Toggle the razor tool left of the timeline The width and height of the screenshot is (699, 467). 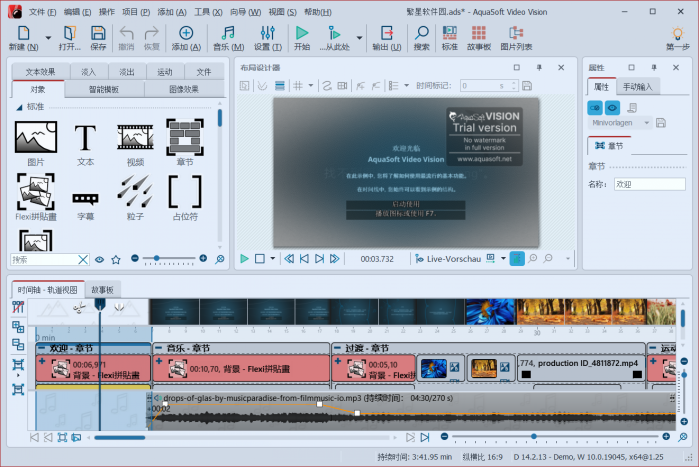click(x=18, y=307)
